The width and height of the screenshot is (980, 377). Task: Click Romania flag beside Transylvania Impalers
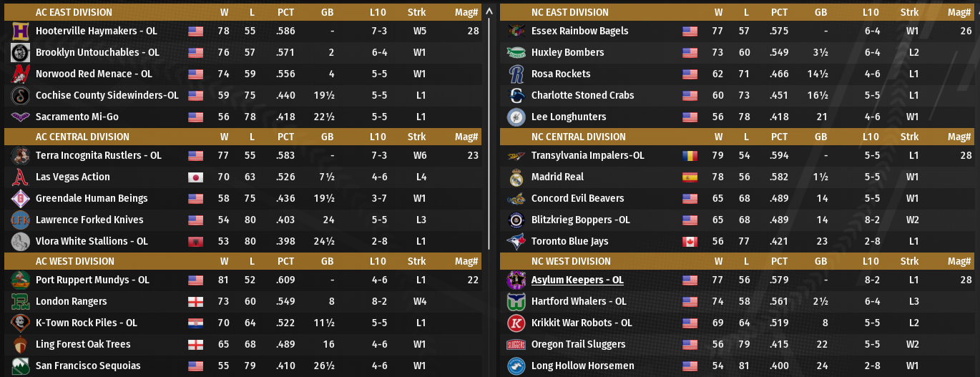click(x=690, y=155)
